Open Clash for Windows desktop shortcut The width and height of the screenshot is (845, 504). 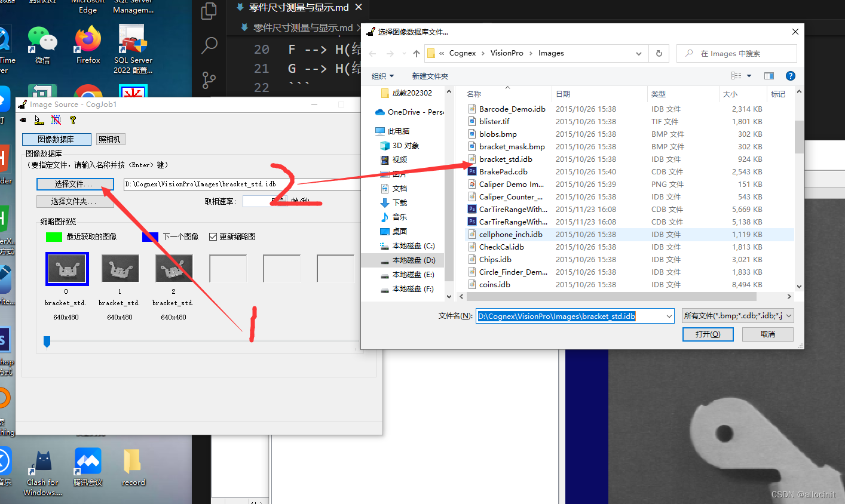click(x=42, y=472)
